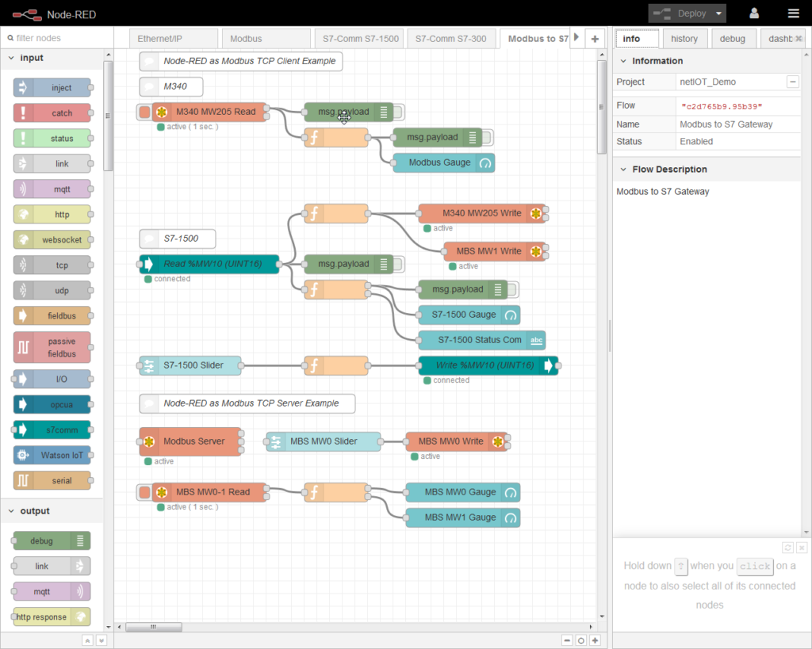Toggle the msg.payload debug node near S7-1500 Gauge
This screenshot has width=812, height=649.
coord(513,289)
